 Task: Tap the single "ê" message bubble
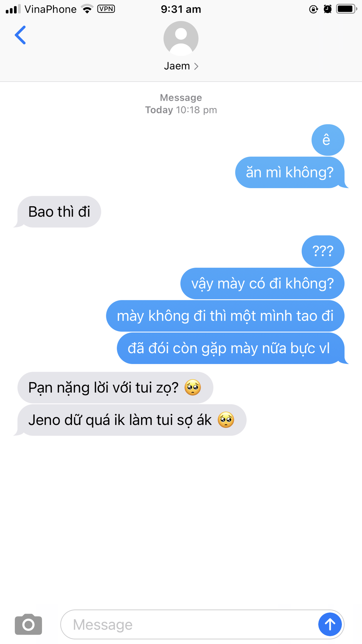[x=328, y=140]
